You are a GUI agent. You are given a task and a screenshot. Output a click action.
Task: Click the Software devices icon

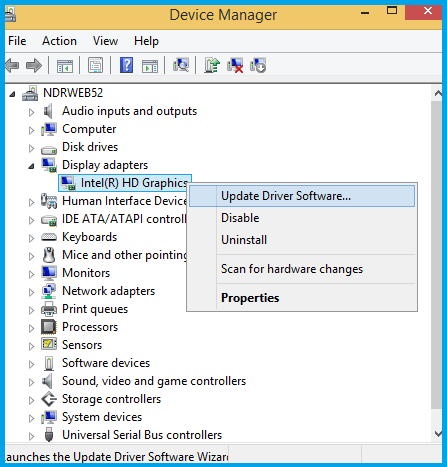49,363
